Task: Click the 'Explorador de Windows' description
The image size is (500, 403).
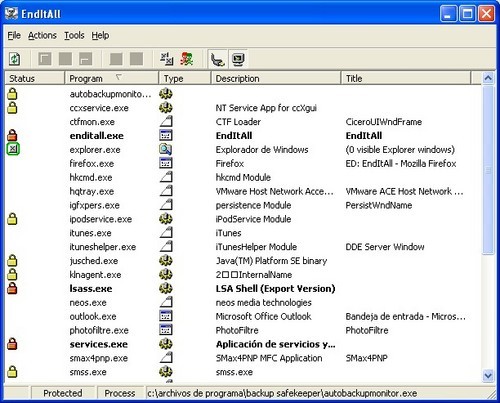Action: (x=262, y=150)
